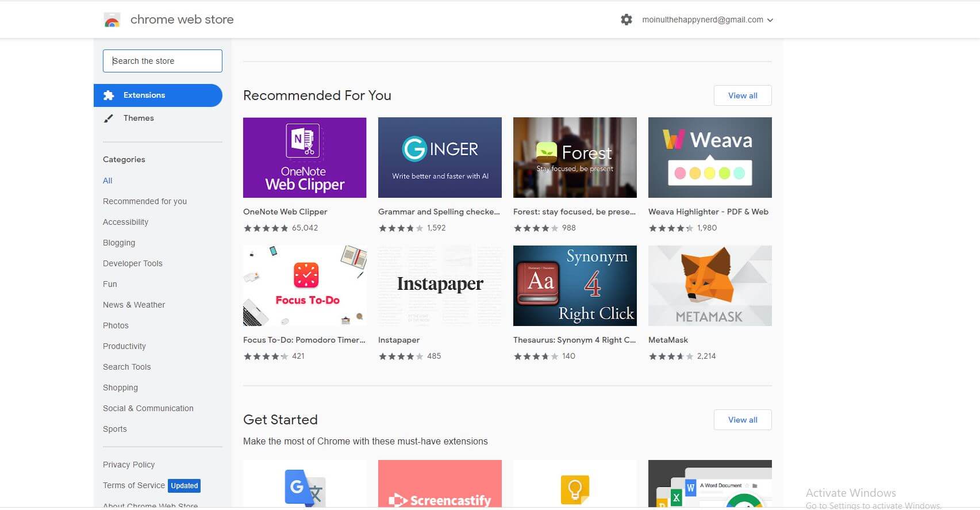The image size is (980, 510).
Task: Open the Productivity category
Action: click(124, 346)
